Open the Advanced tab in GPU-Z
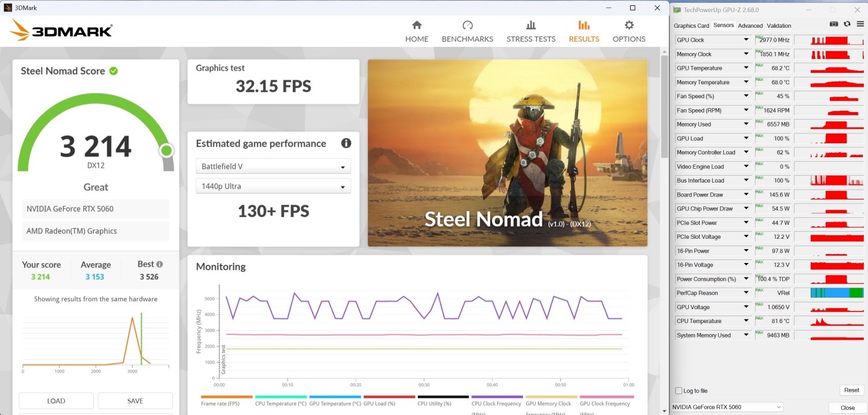The width and height of the screenshot is (868, 415). [x=750, y=25]
